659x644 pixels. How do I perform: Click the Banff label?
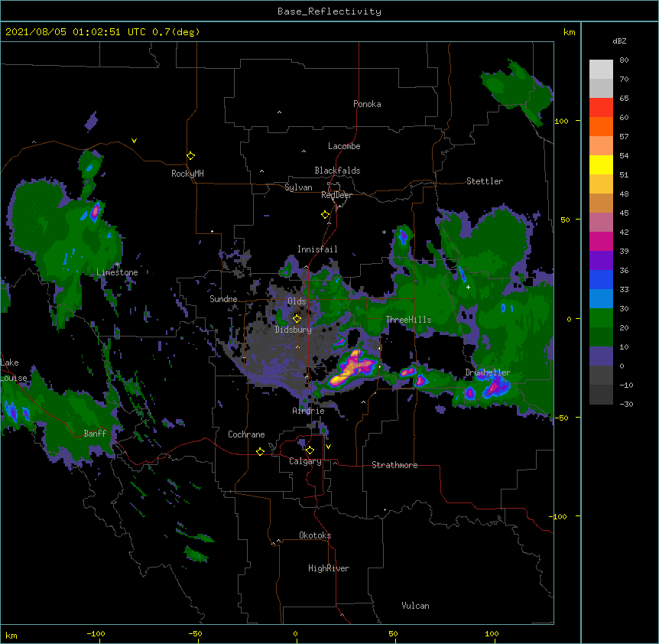click(x=95, y=434)
